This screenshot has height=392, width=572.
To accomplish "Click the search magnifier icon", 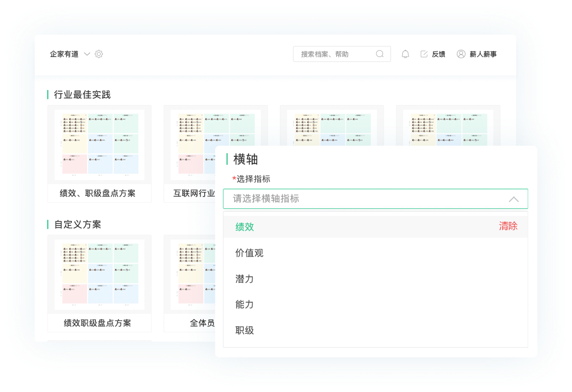I will click(x=380, y=53).
